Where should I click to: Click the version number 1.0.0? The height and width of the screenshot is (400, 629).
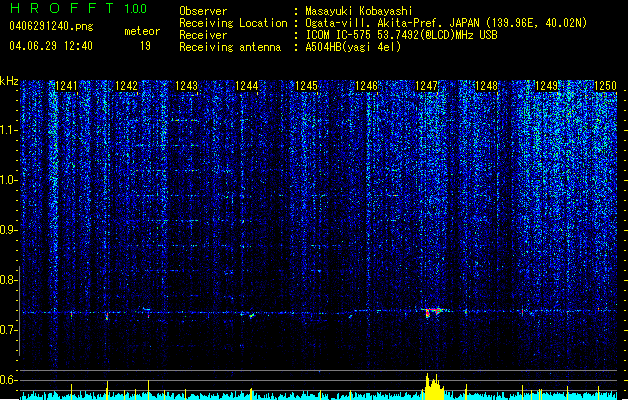pos(136,9)
